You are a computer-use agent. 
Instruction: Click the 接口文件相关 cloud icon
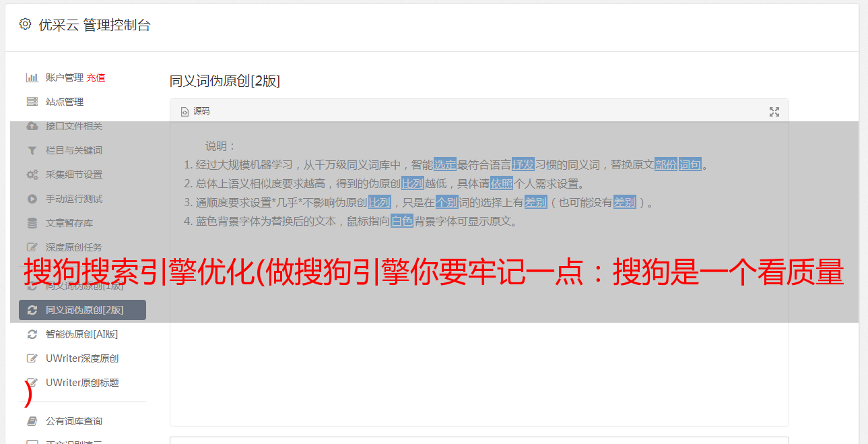32,126
